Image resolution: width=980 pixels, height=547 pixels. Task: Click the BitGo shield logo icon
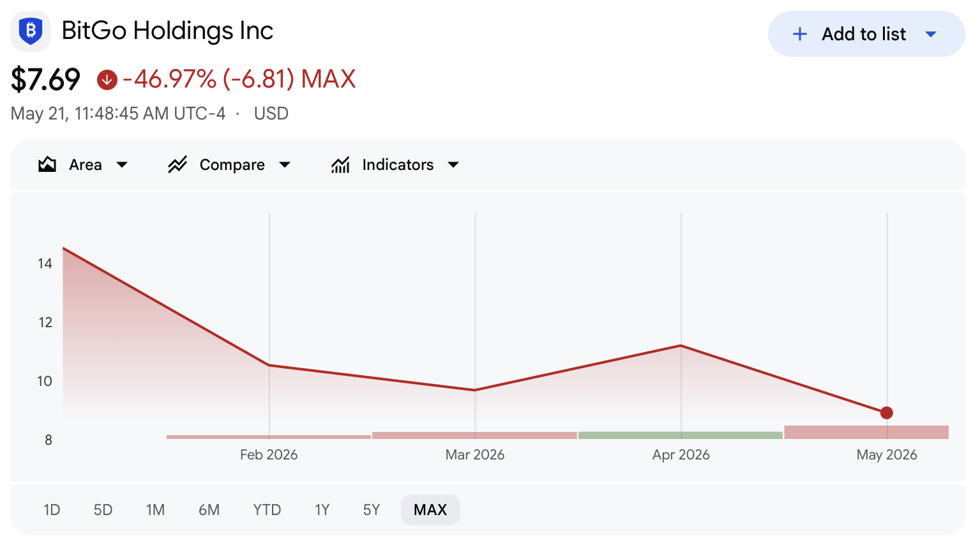pos(31,31)
